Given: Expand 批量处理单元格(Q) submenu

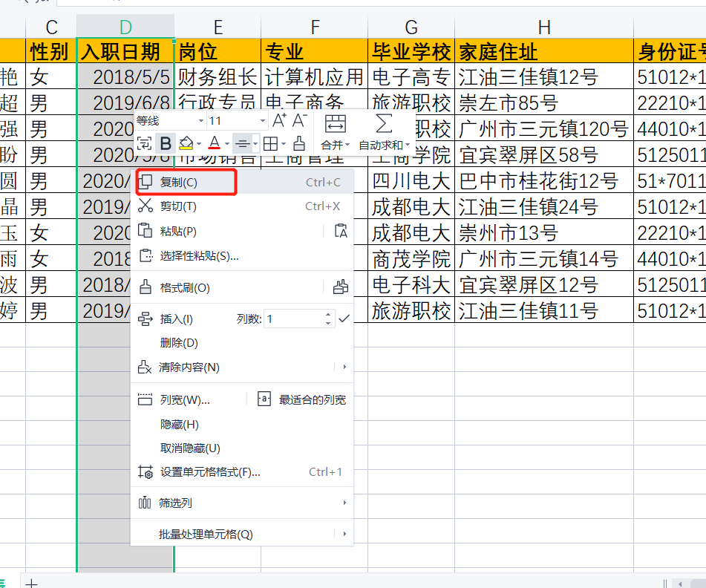Looking at the screenshot, I should tap(242, 535).
